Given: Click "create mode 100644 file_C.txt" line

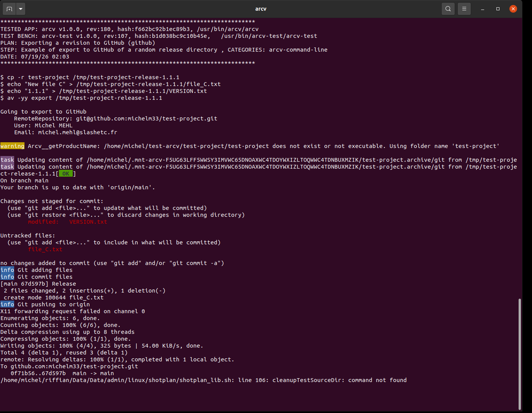Looking at the screenshot, I should [54, 298].
